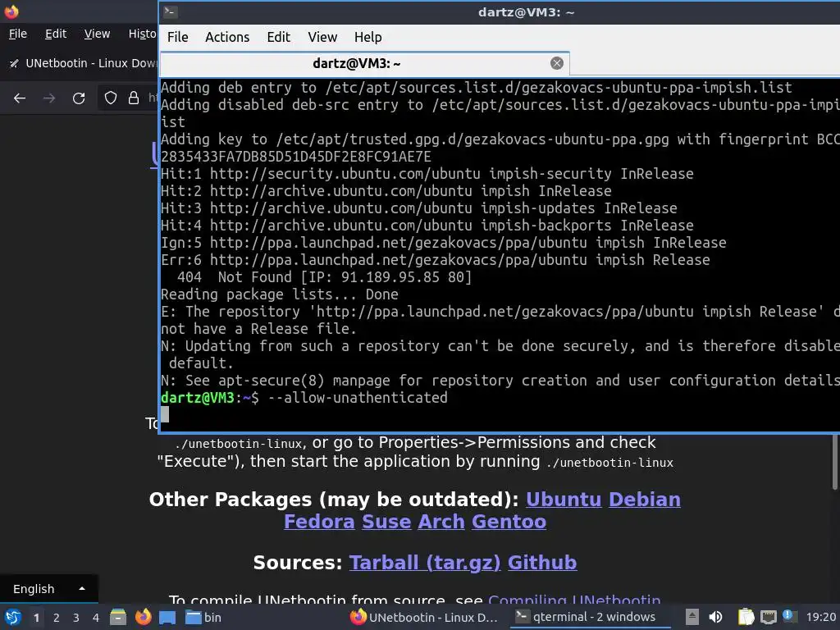Viewport: 840px width, 630px height.
Task: Open the Arch packages link
Action: point(441,522)
